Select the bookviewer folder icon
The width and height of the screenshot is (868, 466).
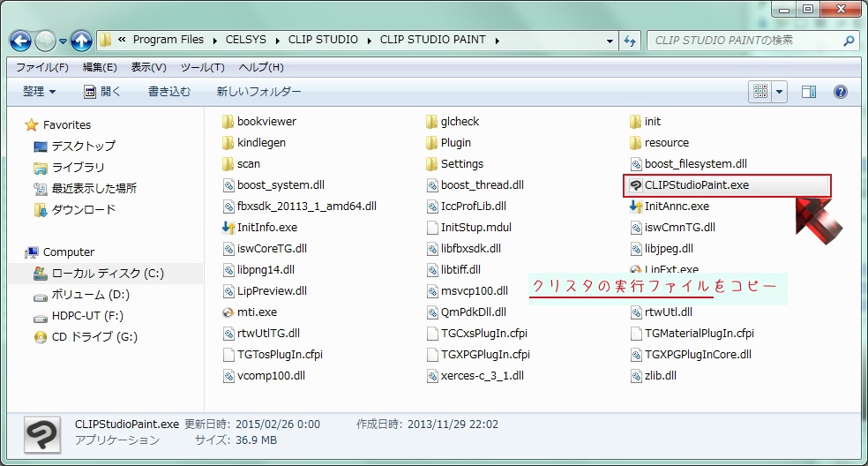[228, 121]
